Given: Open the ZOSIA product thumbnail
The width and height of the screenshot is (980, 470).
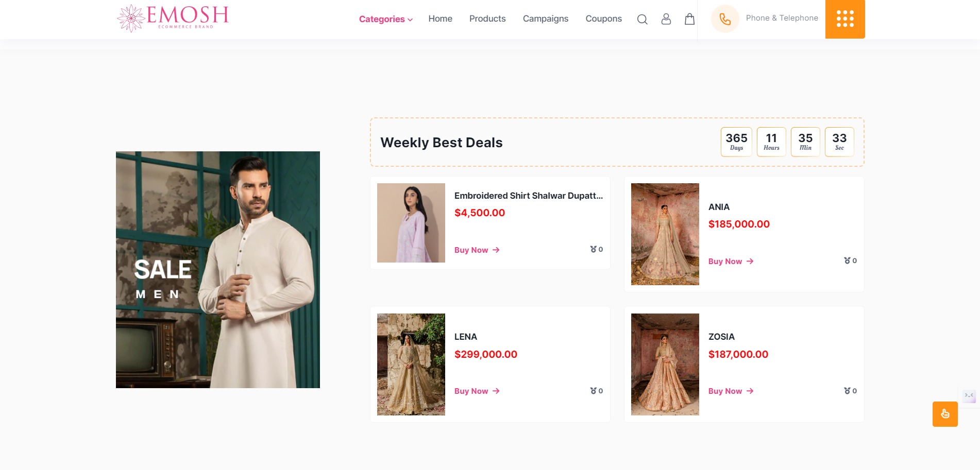Looking at the screenshot, I should [x=665, y=364].
